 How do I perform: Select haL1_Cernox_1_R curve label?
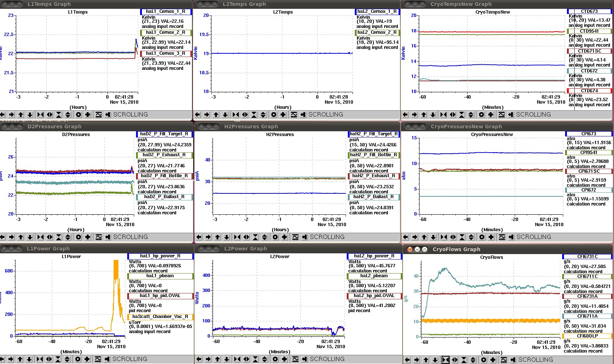(x=166, y=11)
